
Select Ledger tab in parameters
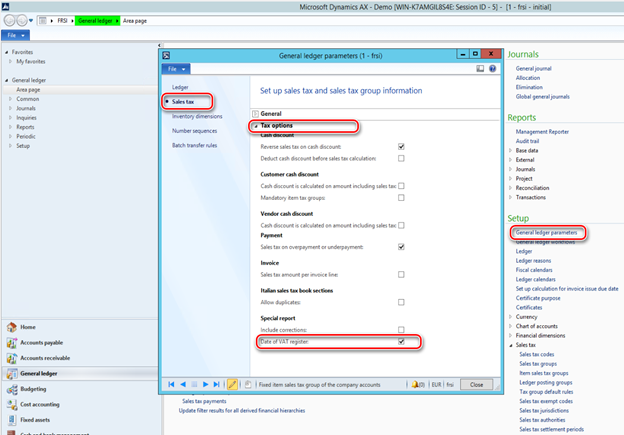(180, 87)
